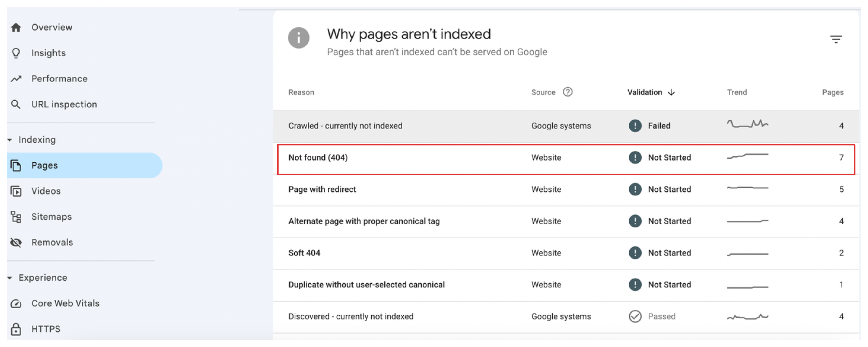The width and height of the screenshot is (868, 347).
Task: Select the URL inspection magnifier icon
Action: 16,104
